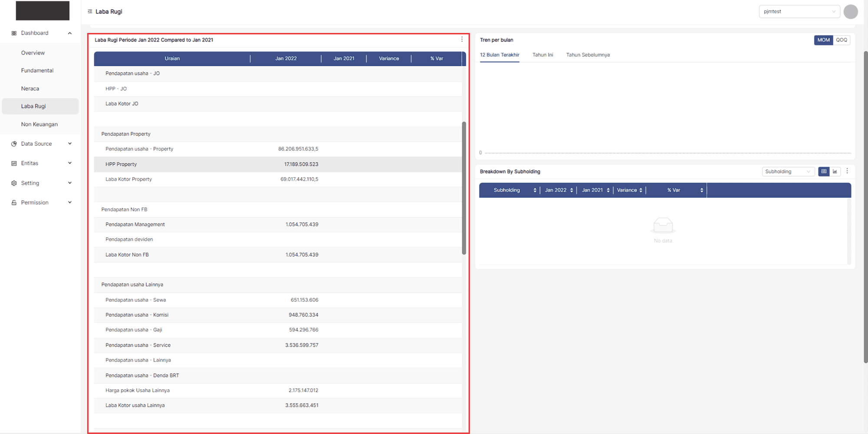Switch to the Tahun Sebelumnya tab
This screenshot has width=868, height=434.
click(588, 55)
